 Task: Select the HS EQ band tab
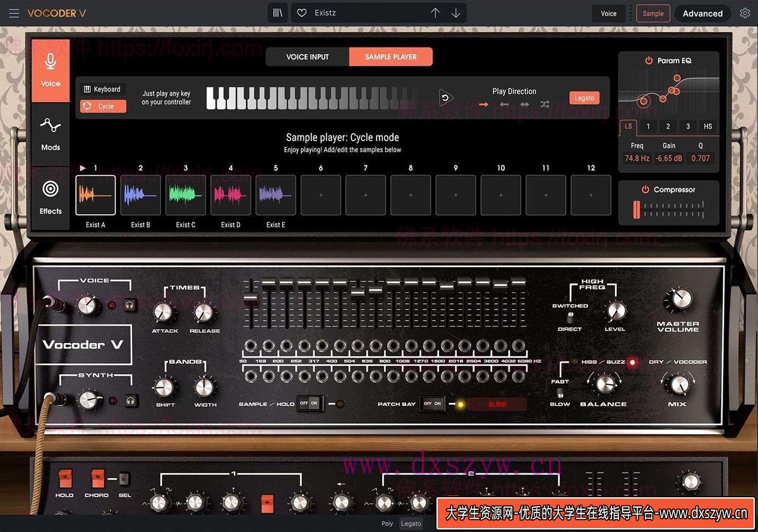[x=708, y=126]
